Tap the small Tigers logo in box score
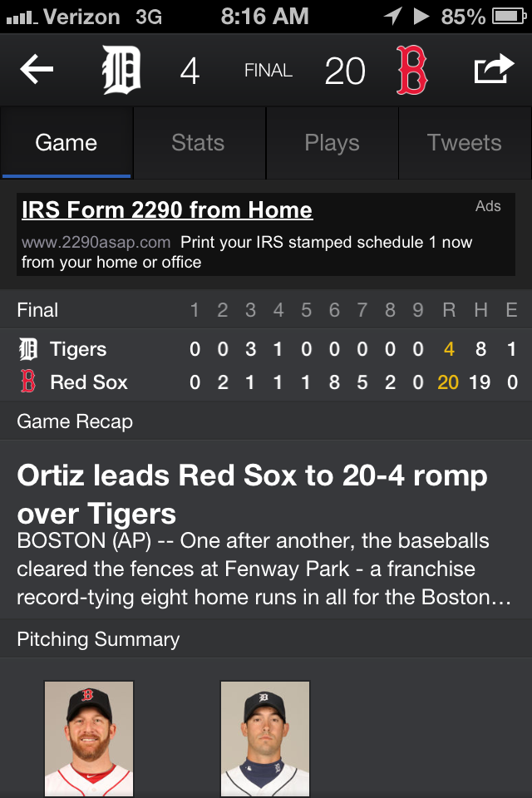This screenshot has width=532, height=798. point(27,349)
